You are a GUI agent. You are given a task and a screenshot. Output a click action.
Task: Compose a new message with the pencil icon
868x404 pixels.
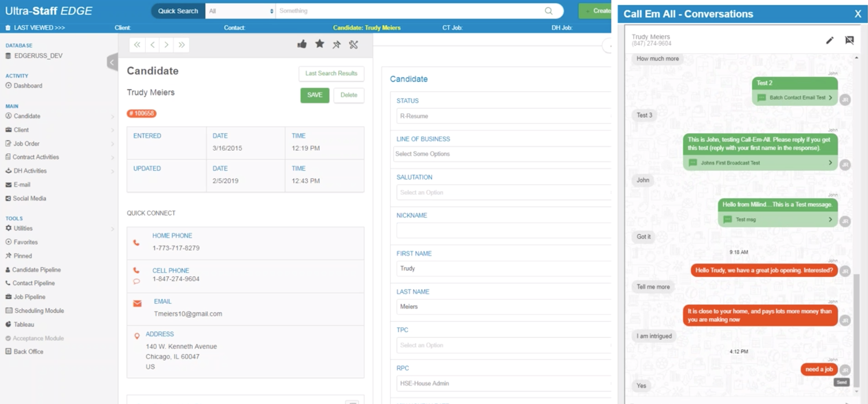pyautogui.click(x=830, y=40)
